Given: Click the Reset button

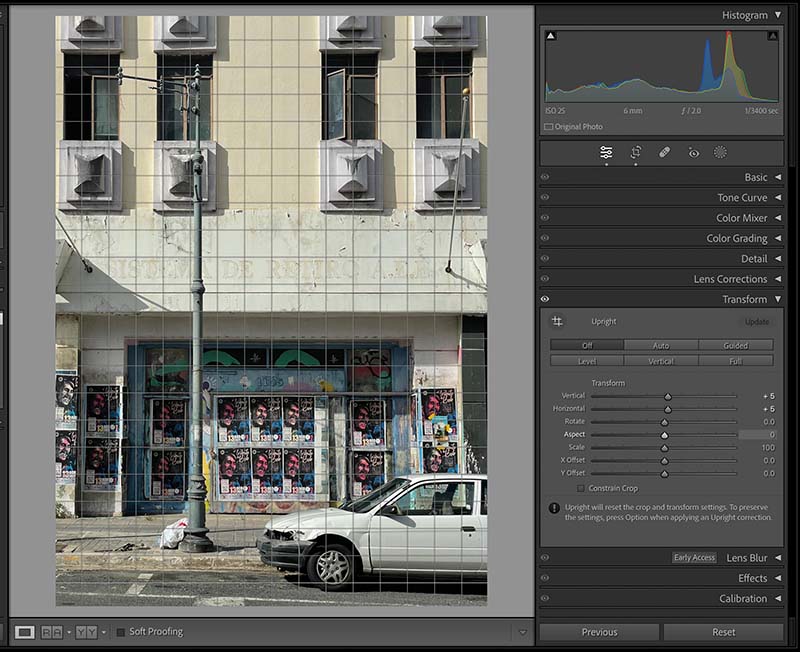Looking at the screenshot, I should (x=722, y=631).
